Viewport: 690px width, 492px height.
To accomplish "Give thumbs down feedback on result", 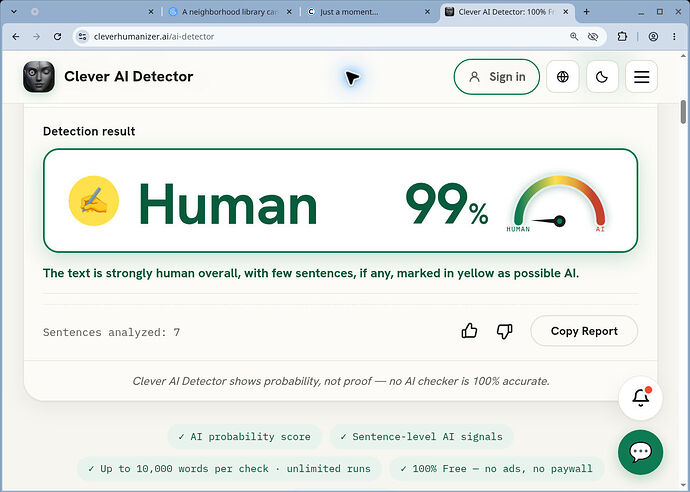I will coord(504,331).
